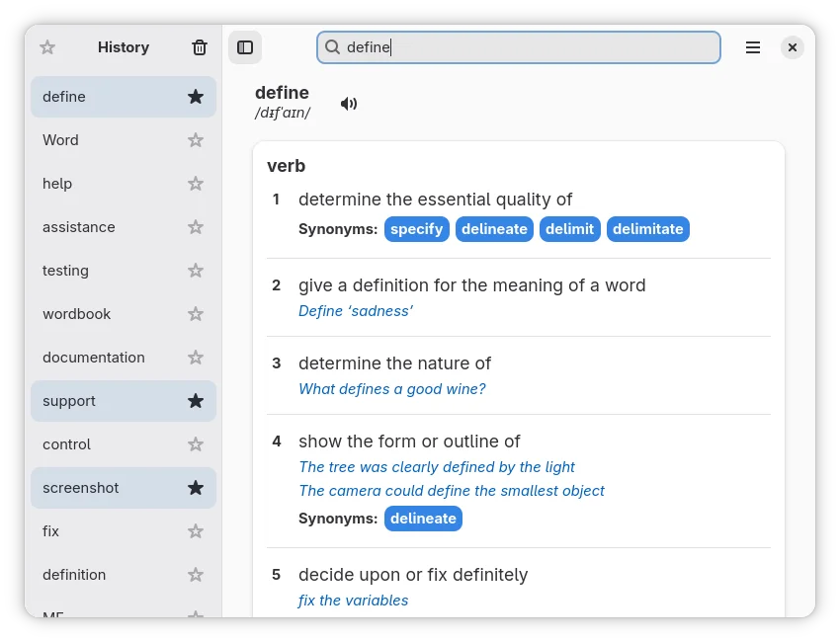Click inside the search field showing 'define'
This screenshot has height=642, width=840.
(x=519, y=46)
